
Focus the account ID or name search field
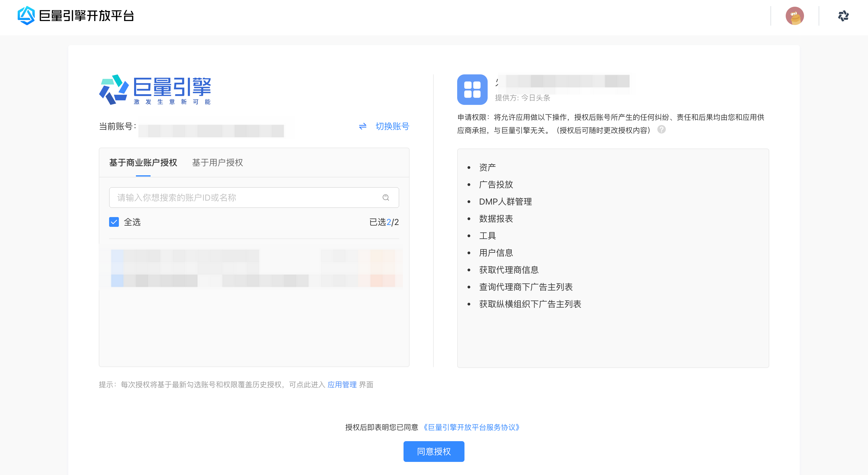click(x=254, y=198)
